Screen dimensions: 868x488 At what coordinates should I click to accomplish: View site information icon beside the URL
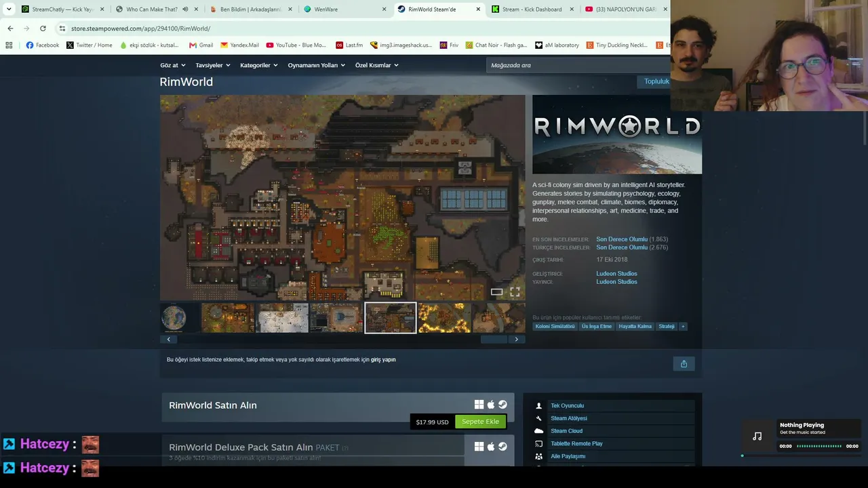[x=62, y=28]
